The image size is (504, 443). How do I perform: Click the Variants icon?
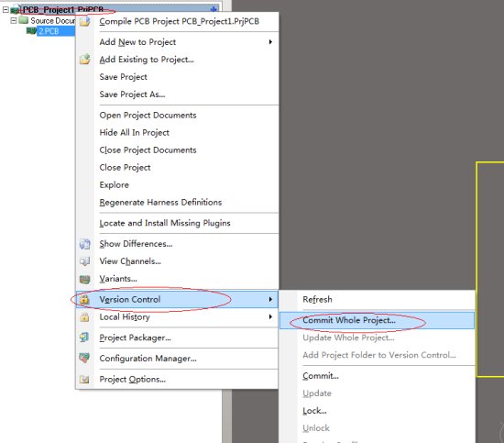(x=85, y=279)
